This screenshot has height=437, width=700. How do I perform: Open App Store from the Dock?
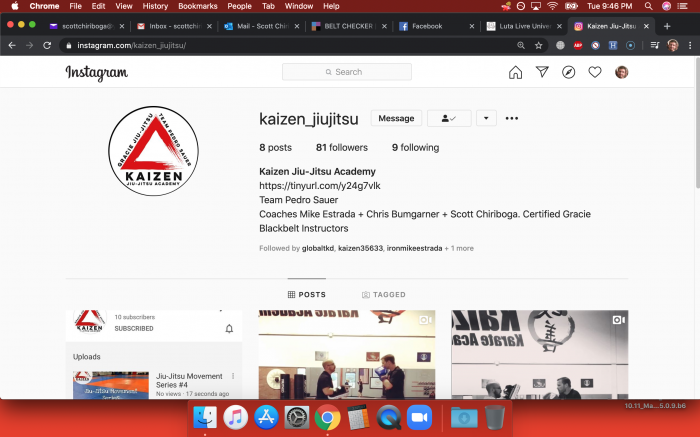pyautogui.click(x=266, y=417)
